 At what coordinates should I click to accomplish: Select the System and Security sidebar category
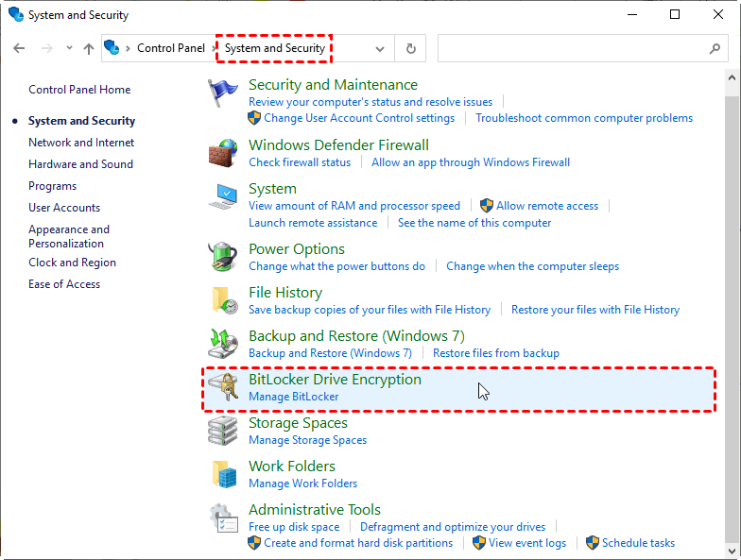[x=81, y=121]
